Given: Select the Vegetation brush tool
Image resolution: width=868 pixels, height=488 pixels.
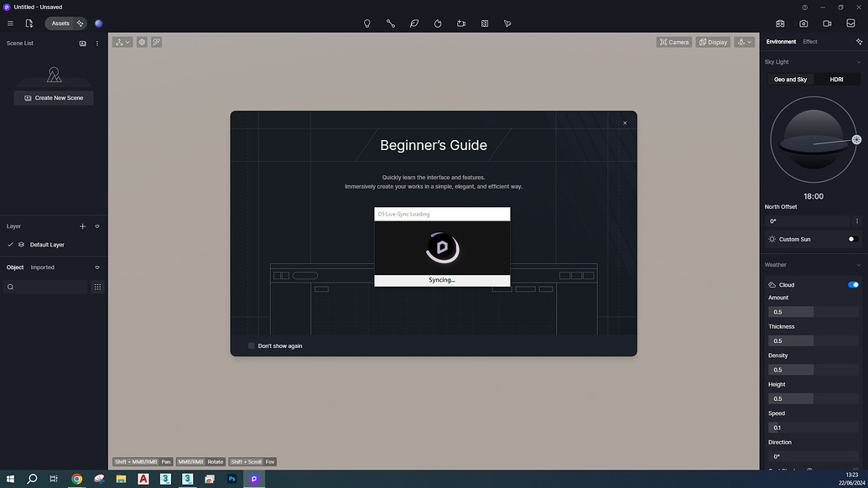Looking at the screenshot, I should (414, 23).
